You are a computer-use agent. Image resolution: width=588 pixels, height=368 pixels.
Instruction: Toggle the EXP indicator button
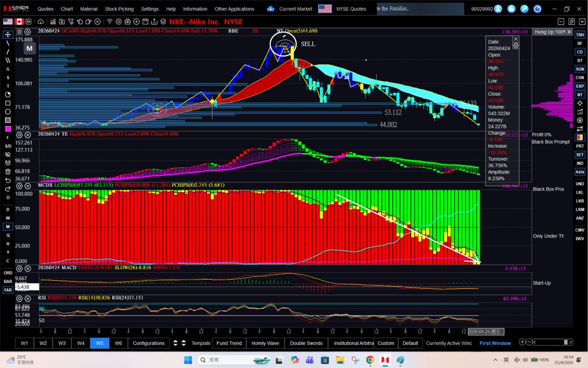(580, 86)
